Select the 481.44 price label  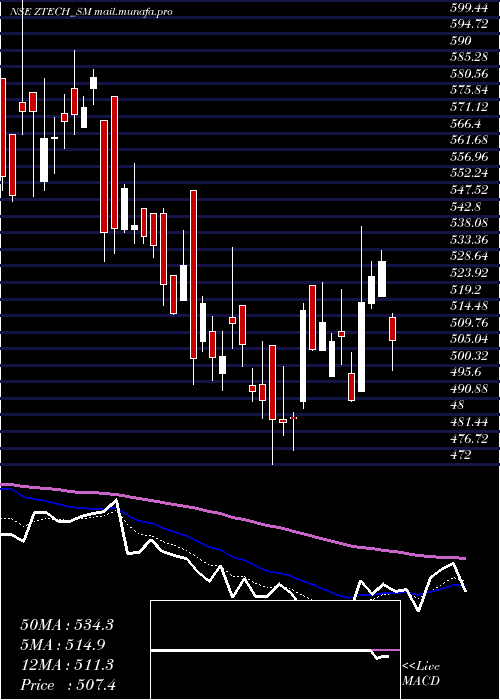pyautogui.click(x=468, y=422)
